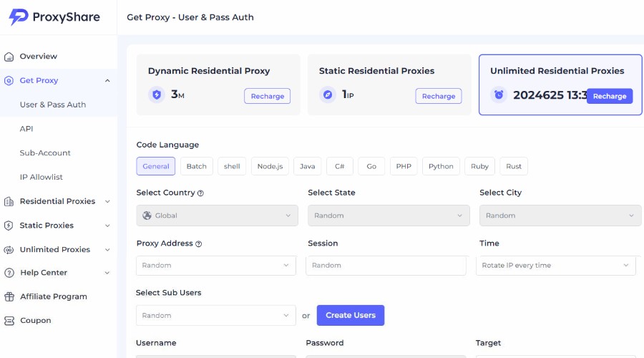Recharge the Dynamic Residential Proxy plan
Image resolution: width=644 pixels, height=358 pixels.
pos(268,96)
